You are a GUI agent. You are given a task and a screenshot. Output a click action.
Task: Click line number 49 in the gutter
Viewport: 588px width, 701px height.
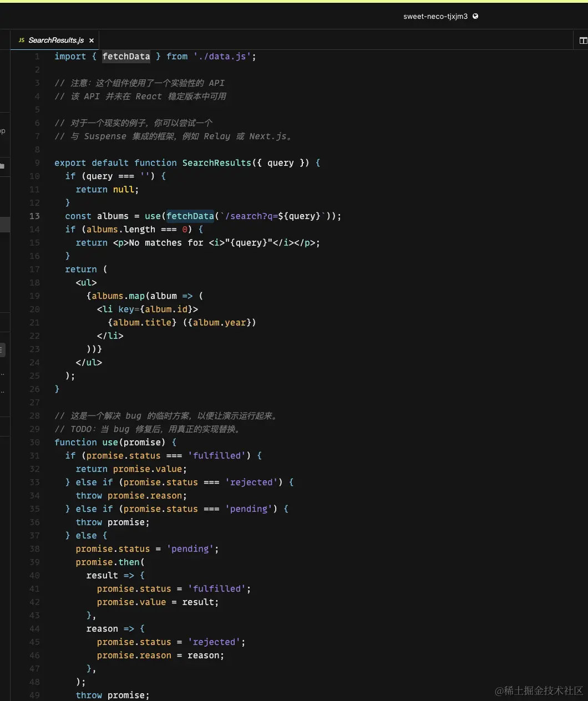coord(34,695)
